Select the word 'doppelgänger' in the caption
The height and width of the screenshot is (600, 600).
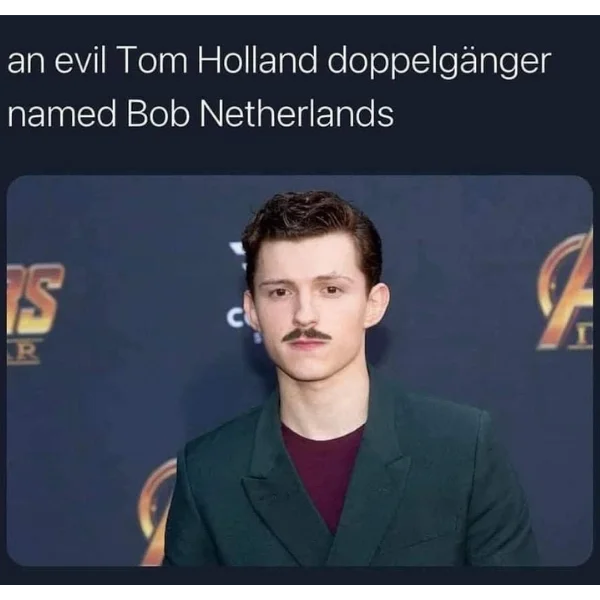click(x=439, y=62)
